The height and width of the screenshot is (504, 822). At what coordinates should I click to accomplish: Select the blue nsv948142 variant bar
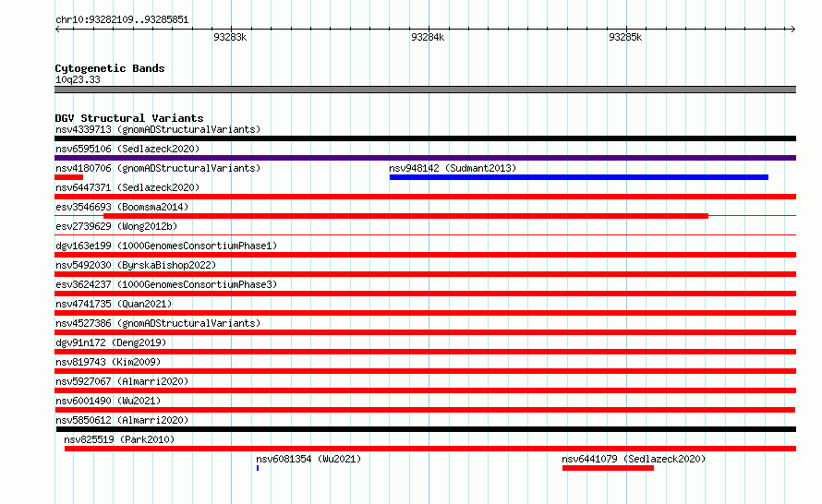pyautogui.click(x=579, y=177)
